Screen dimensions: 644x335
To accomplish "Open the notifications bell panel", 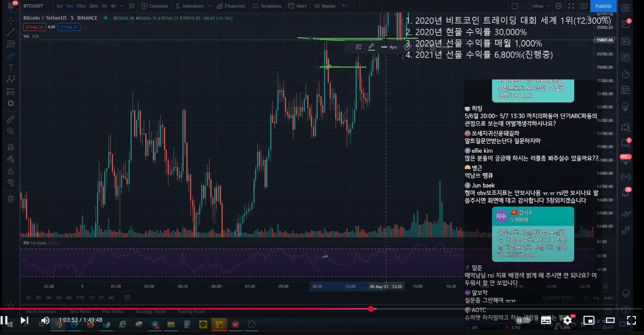I will click(x=626, y=193).
